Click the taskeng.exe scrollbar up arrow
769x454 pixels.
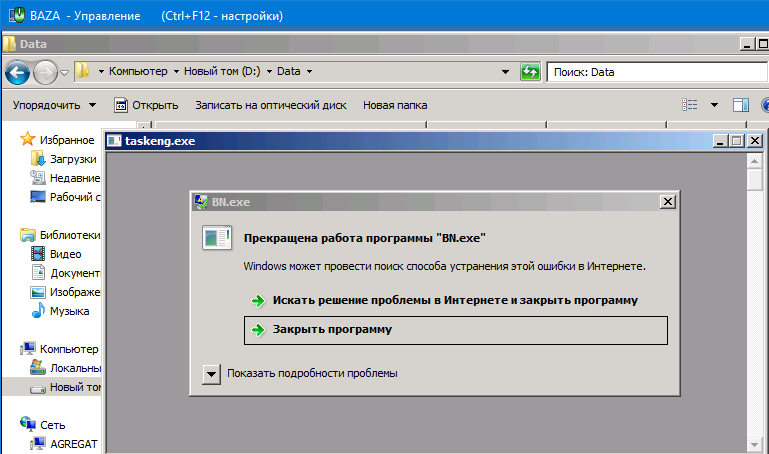(754, 161)
